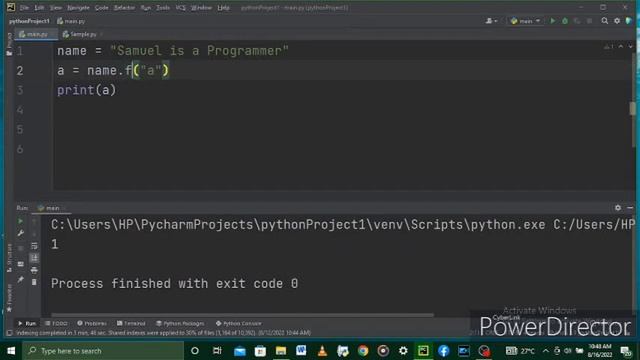This screenshot has height=360, width=640.
Task: Open File Explorer from the taskbar
Action: 281,351
